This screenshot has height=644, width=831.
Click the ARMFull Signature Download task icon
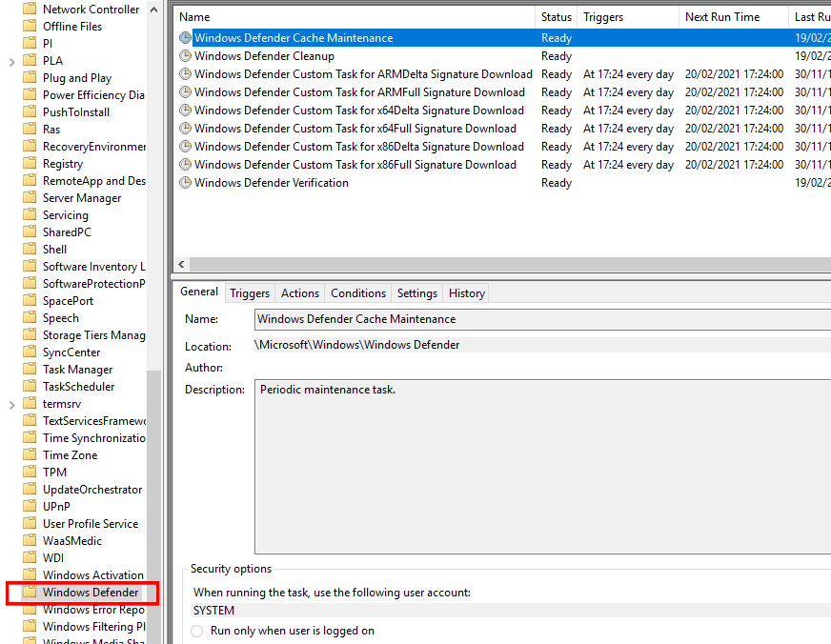click(x=185, y=91)
